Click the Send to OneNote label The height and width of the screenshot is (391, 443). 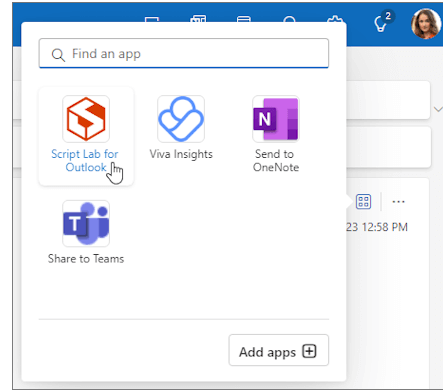(276, 161)
